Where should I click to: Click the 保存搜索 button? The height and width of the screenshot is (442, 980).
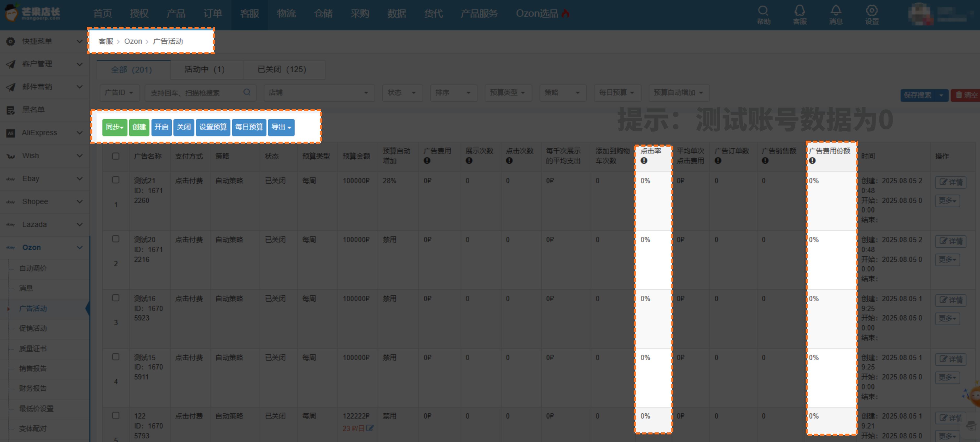(x=918, y=95)
